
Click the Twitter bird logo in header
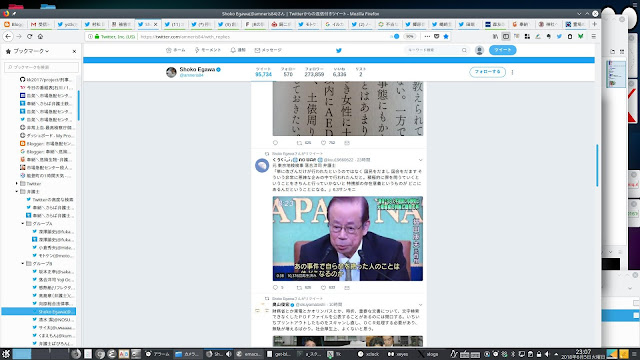[x=338, y=50]
